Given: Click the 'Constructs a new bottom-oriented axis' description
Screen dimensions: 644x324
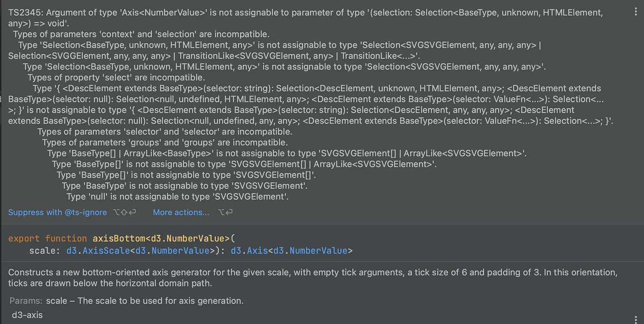Looking at the screenshot, I should coord(313,278).
